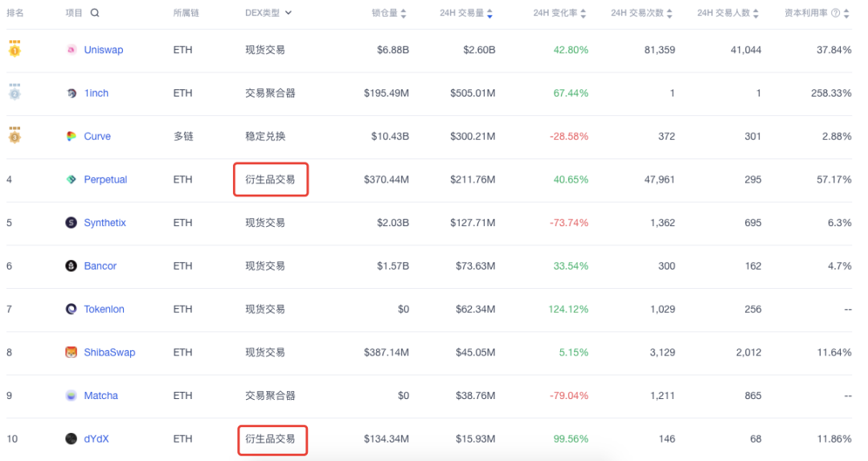Open the 1inch project link
Viewport: 868px width, 461px height.
point(96,93)
